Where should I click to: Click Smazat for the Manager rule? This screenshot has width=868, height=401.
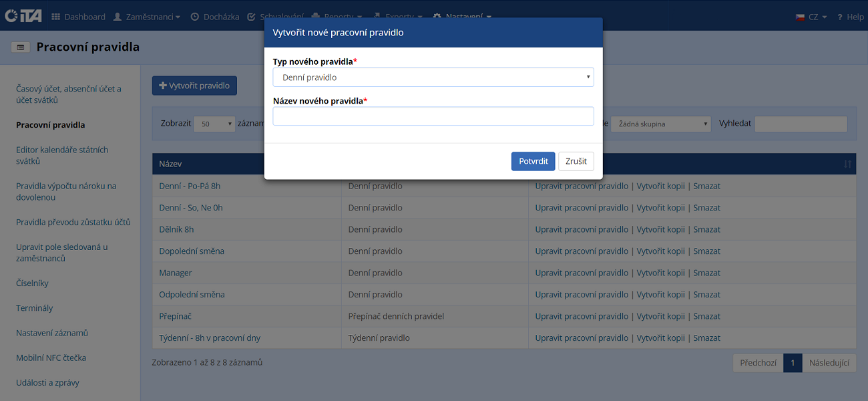click(706, 273)
